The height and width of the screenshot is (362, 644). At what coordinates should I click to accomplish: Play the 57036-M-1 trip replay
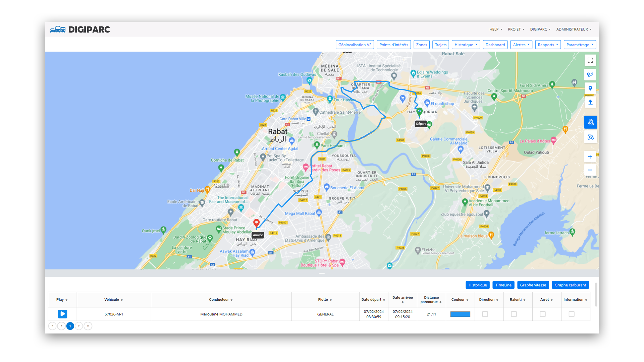click(62, 314)
